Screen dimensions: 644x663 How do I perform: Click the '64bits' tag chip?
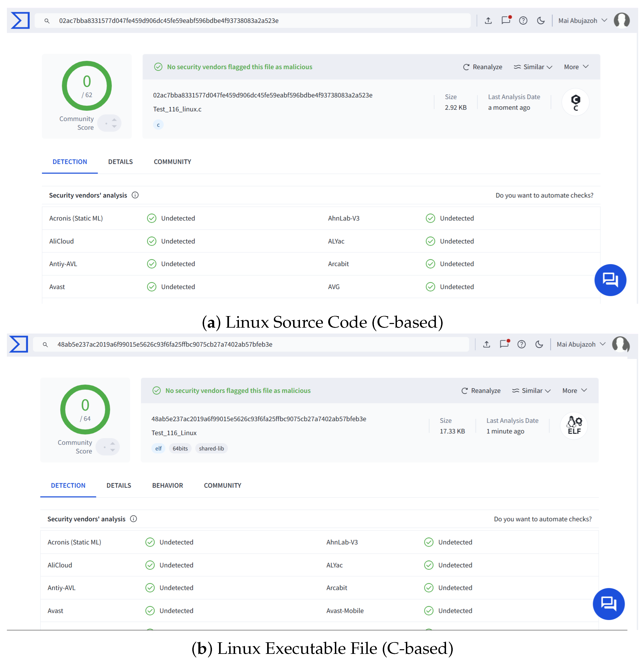(180, 449)
